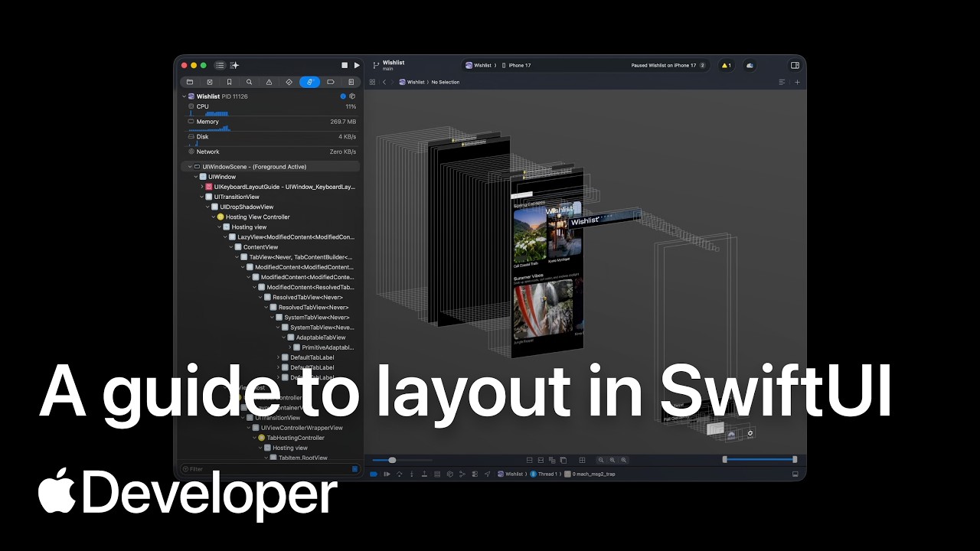Select the ContentView tree row
The height and width of the screenshot is (551, 980).
272,247
